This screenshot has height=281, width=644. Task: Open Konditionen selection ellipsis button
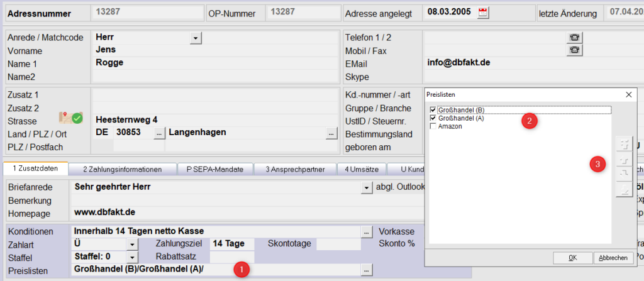pos(367,232)
